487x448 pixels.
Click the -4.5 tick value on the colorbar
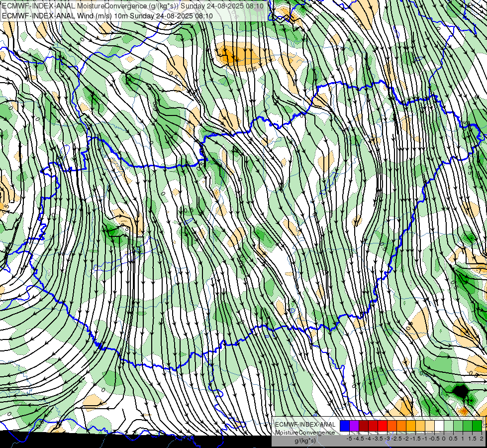pyautogui.click(x=359, y=439)
